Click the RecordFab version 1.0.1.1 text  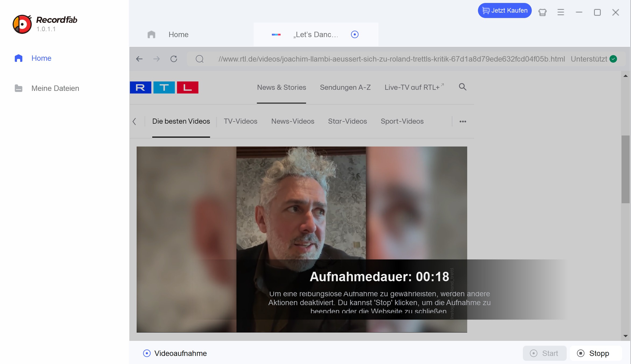46,29
